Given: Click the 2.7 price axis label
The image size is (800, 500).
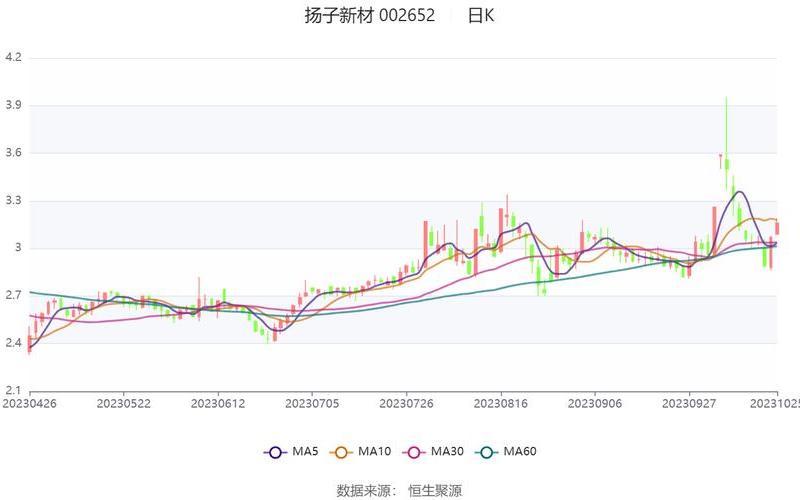Looking at the screenshot, I should [14, 295].
